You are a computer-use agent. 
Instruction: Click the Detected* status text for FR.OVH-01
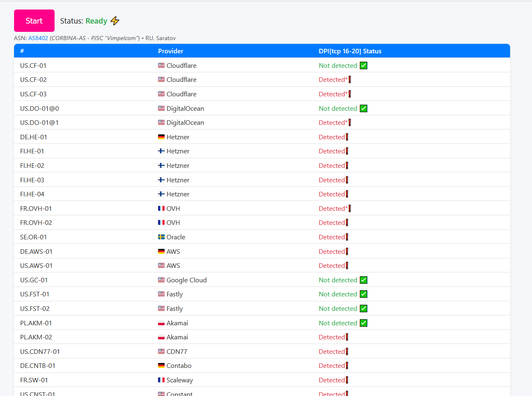click(333, 208)
